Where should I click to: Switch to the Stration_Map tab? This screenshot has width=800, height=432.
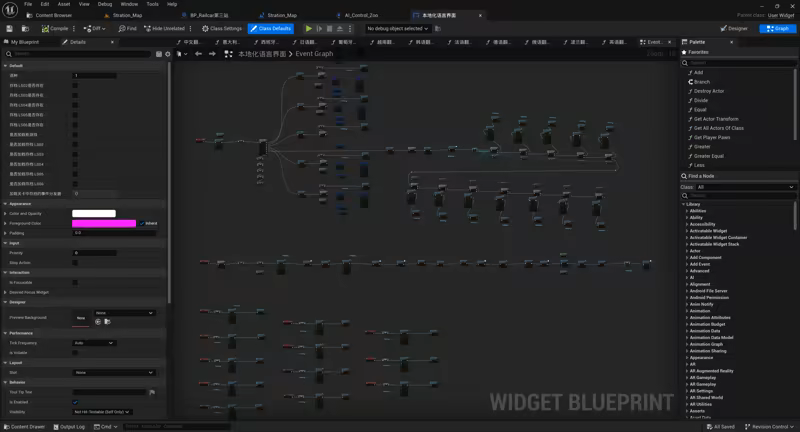[x=127, y=16]
